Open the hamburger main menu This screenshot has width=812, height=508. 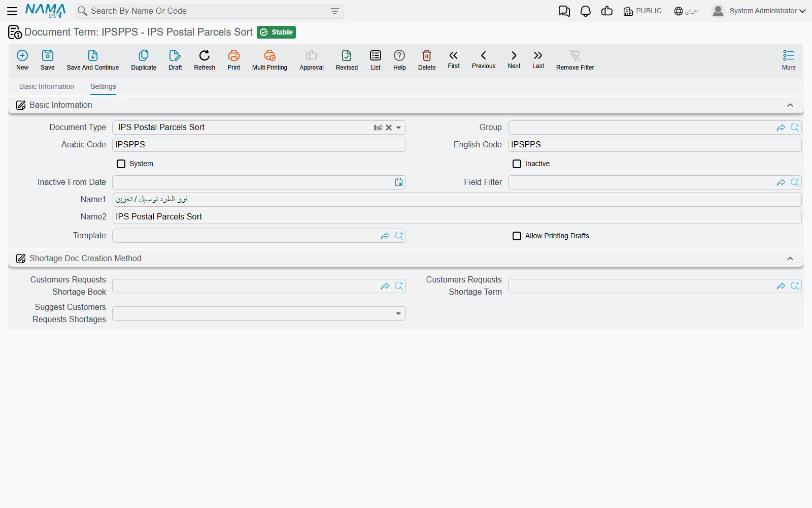[12, 11]
